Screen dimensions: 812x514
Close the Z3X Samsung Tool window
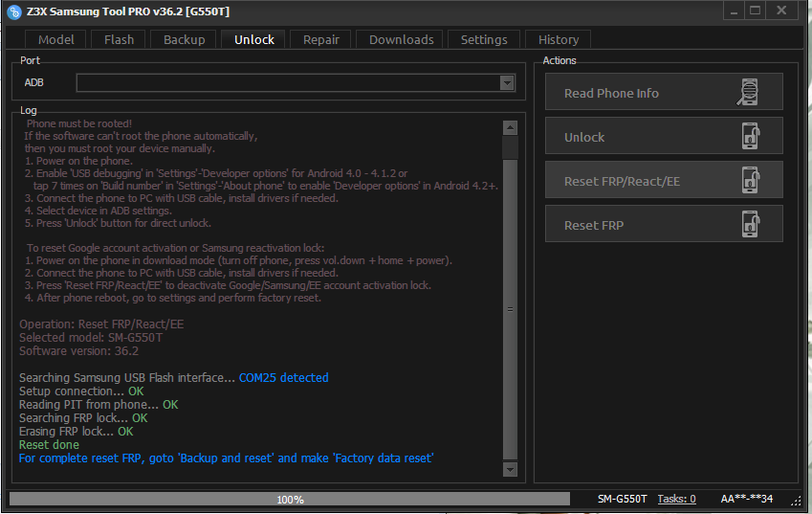(x=781, y=11)
